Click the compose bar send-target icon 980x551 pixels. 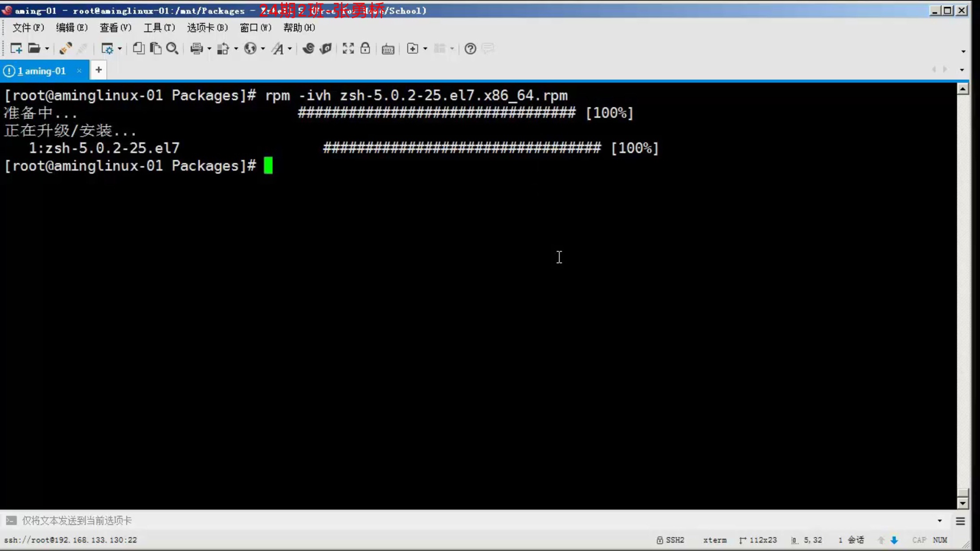[x=11, y=520]
